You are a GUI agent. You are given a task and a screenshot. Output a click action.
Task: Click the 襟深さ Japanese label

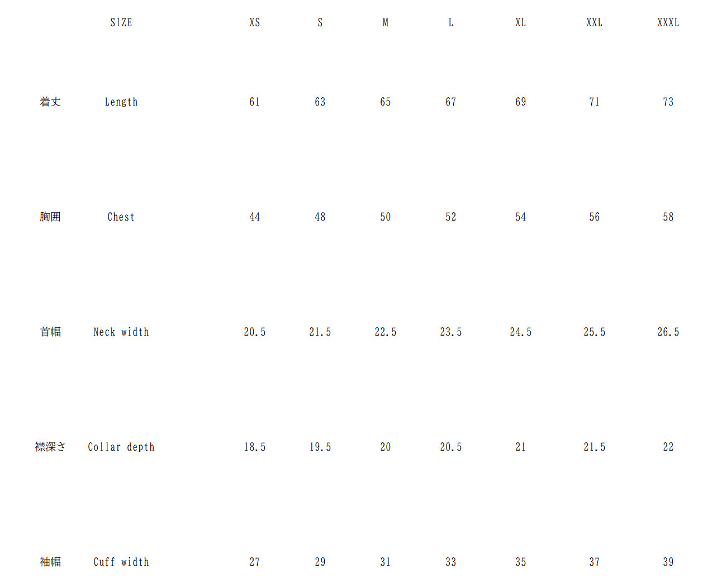(50, 447)
